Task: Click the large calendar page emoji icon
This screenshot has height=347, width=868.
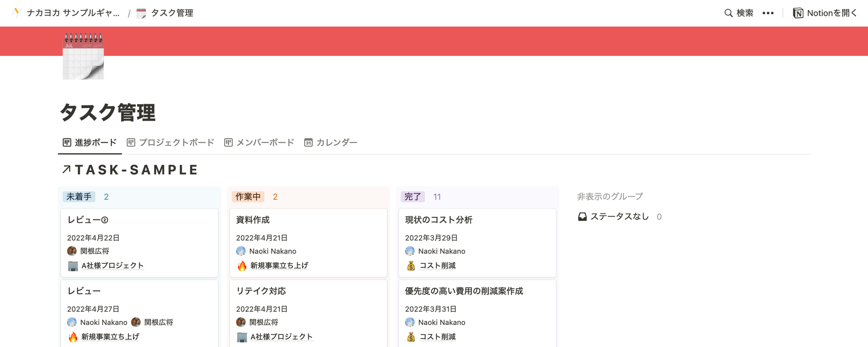Action: pyautogui.click(x=83, y=56)
